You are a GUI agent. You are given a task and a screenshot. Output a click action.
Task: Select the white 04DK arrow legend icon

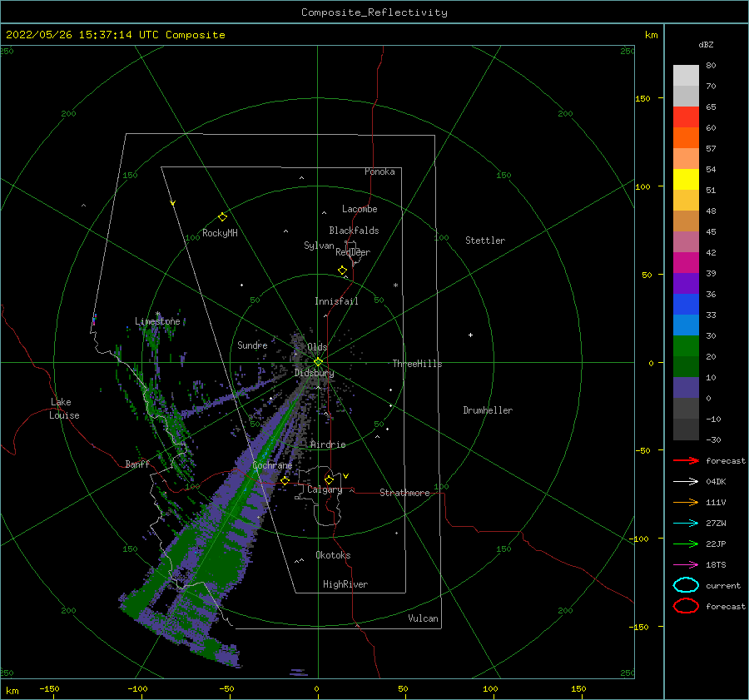[686, 481]
